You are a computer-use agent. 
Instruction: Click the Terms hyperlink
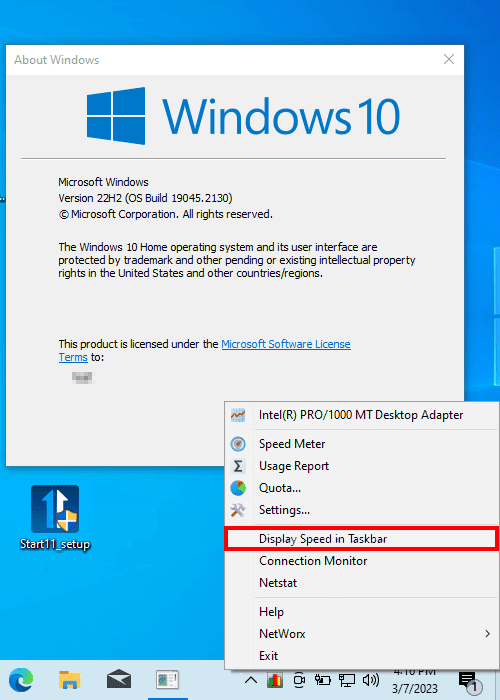click(73, 357)
